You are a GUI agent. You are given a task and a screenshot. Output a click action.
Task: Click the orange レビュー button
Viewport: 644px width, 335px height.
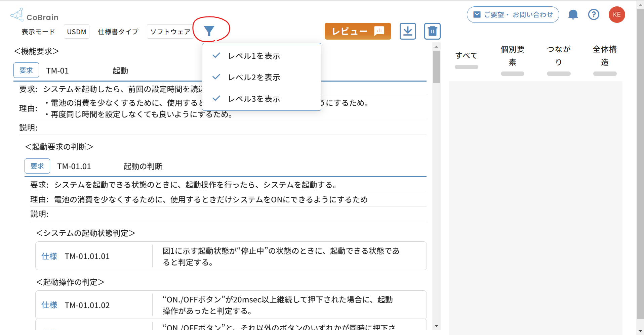(x=358, y=31)
